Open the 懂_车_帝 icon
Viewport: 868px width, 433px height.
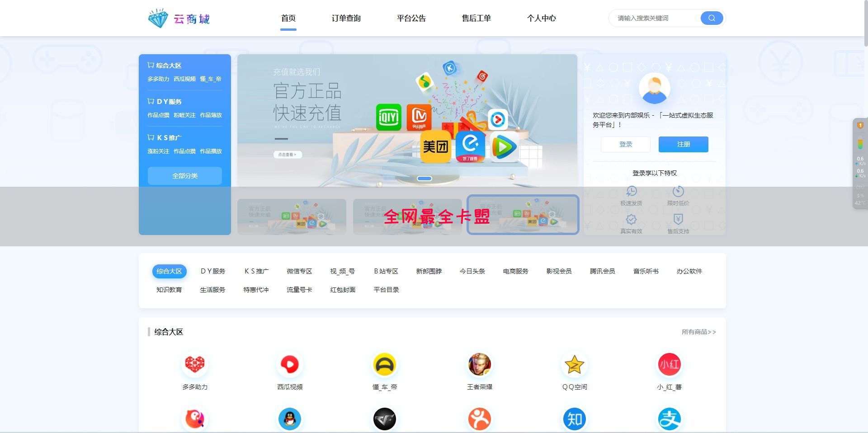[x=384, y=364]
